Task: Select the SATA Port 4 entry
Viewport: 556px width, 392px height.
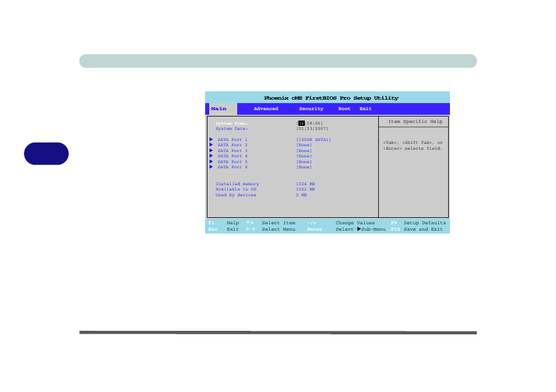Action: (233, 156)
